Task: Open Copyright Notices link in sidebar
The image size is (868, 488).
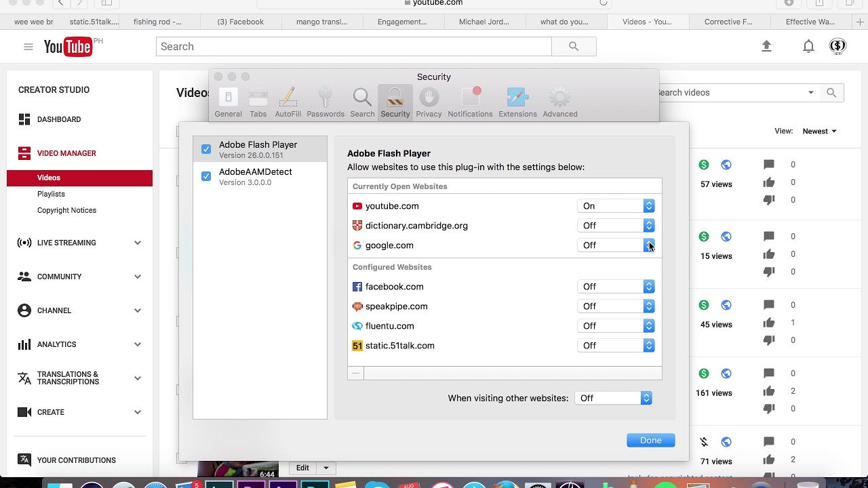Action: (66, 210)
